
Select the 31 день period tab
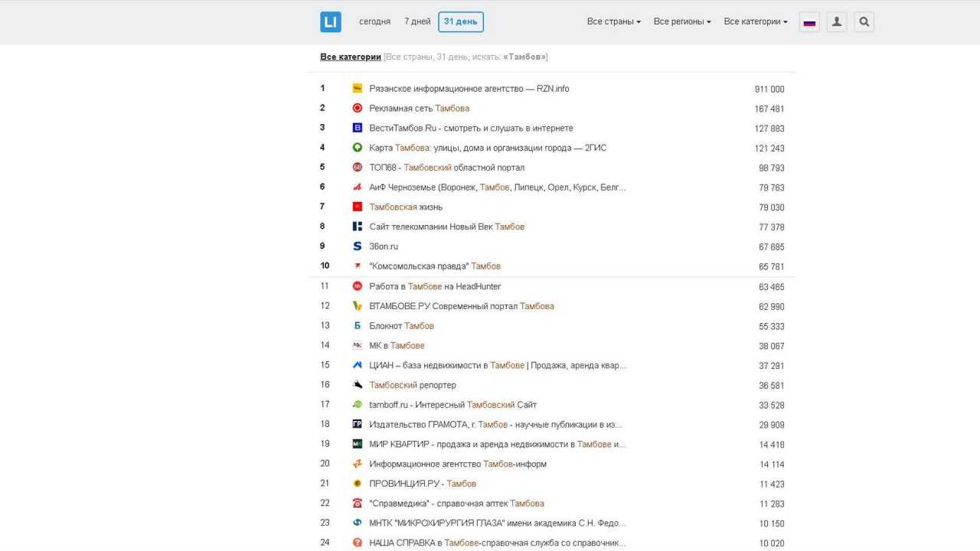pyautogui.click(x=461, y=22)
